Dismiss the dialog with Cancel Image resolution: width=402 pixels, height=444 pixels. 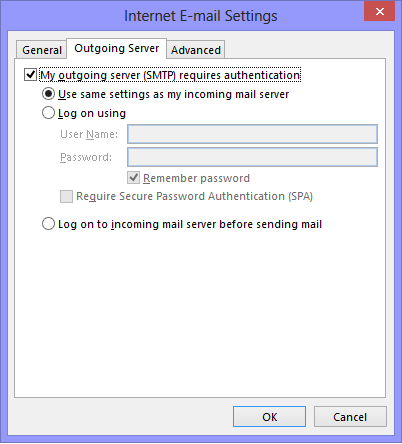pyautogui.click(x=350, y=417)
